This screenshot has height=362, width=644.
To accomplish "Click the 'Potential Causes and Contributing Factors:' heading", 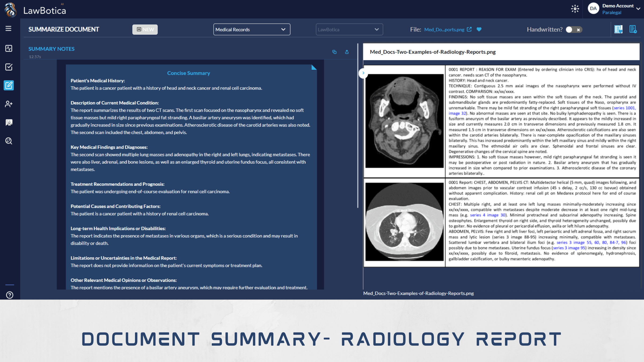I will (116, 206).
